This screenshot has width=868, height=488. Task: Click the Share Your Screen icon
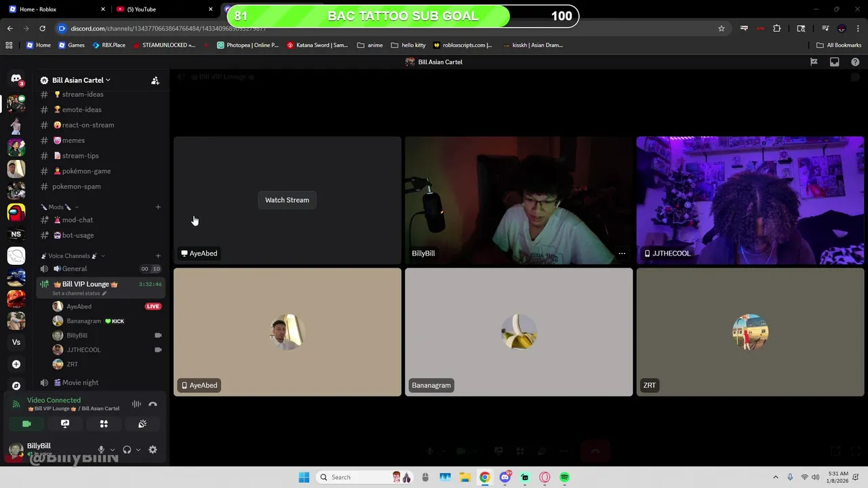click(65, 424)
